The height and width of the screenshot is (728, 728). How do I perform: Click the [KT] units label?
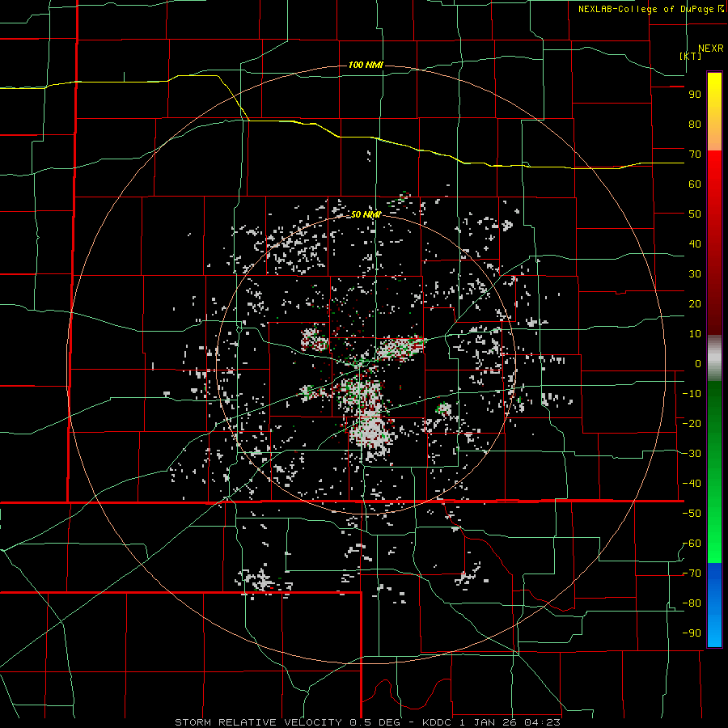[691, 56]
